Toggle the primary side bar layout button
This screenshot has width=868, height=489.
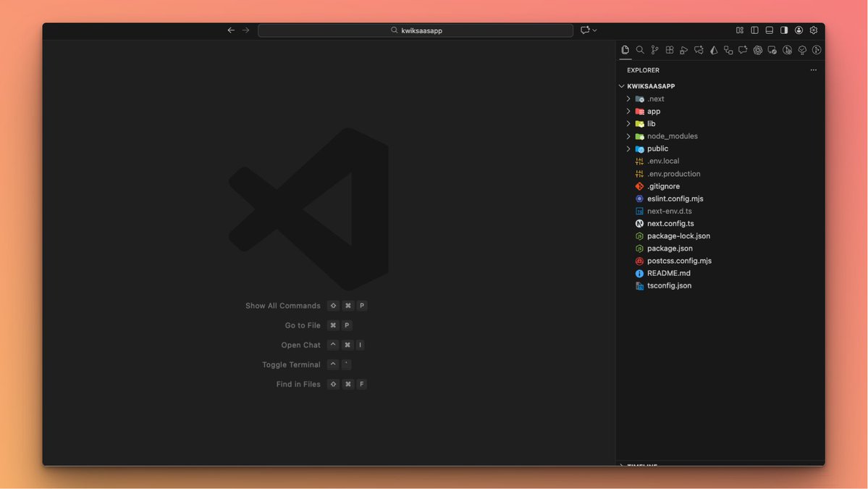click(x=754, y=30)
